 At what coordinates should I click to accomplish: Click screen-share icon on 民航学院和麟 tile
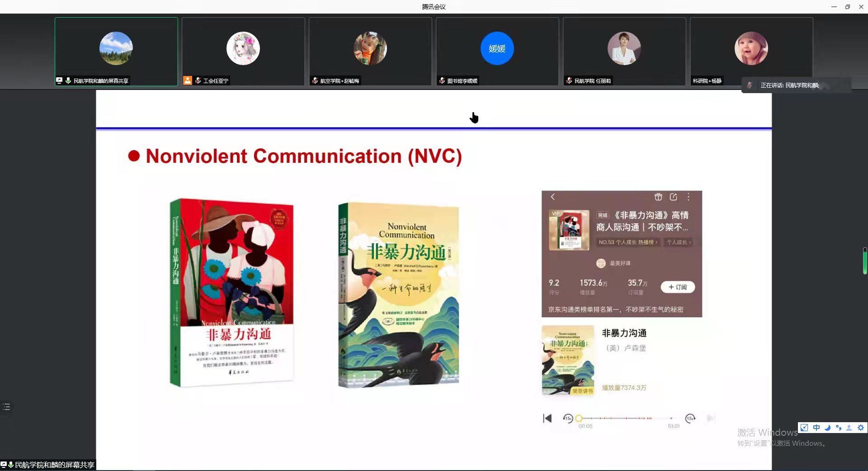[59, 80]
